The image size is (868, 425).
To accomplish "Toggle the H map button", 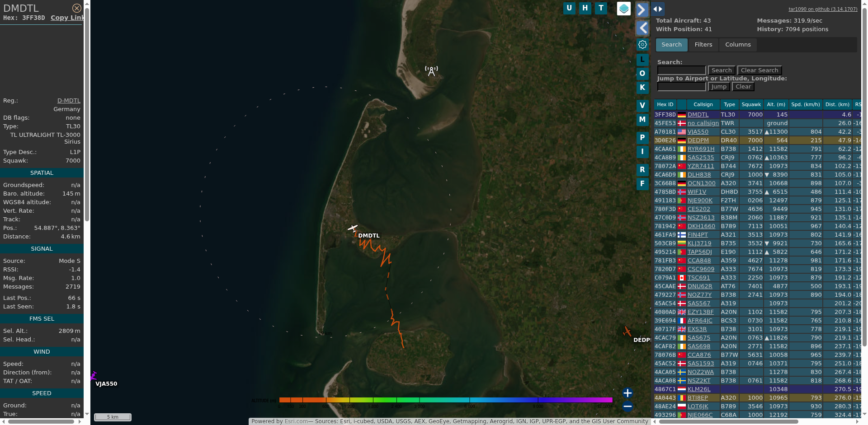I will (x=585, y=8).
